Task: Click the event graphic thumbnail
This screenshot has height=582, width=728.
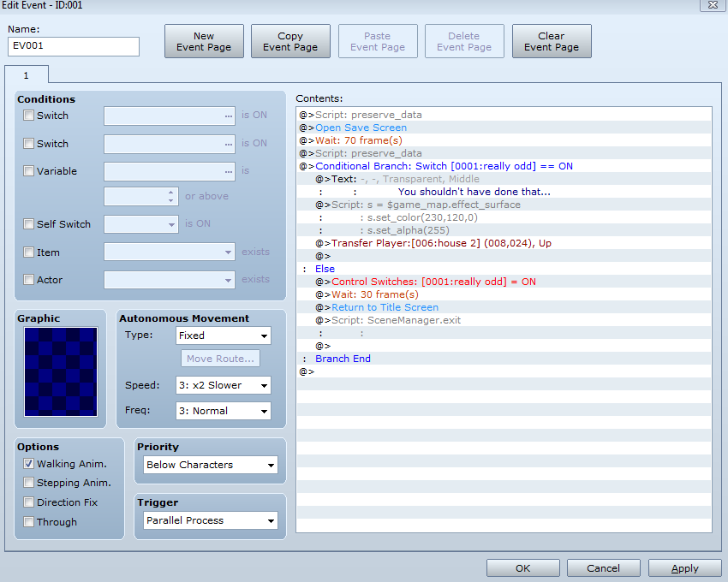Action: pyautogui.click(x=61, y=371)
